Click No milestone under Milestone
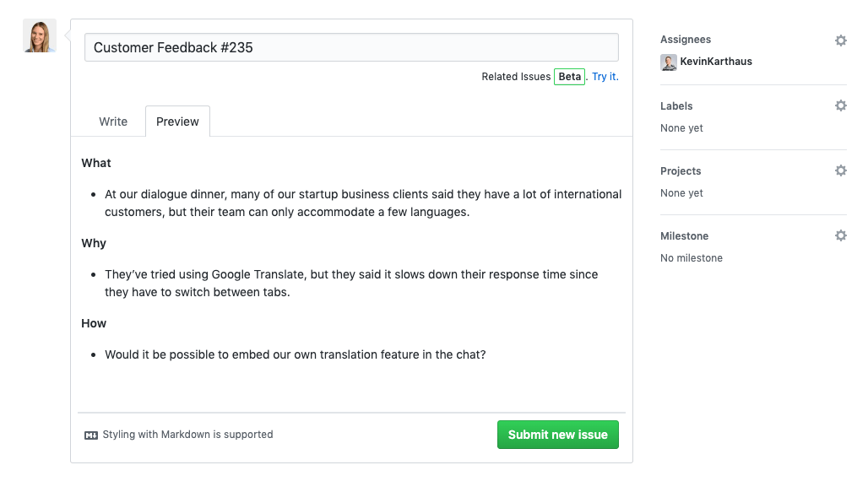This screenshot has height=492, width=868. [x=691, y=257]
